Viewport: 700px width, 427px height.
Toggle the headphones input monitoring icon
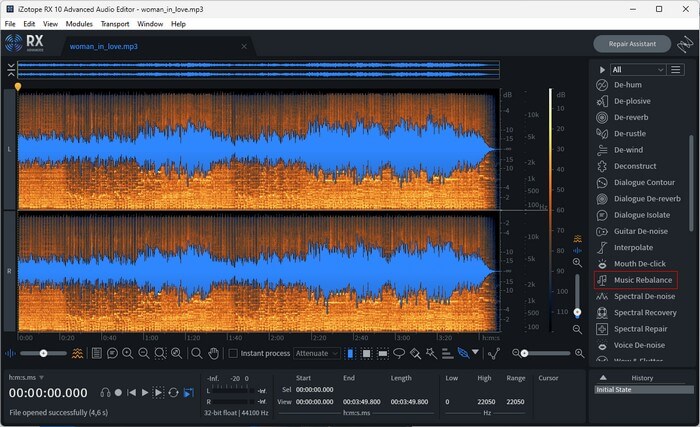click(x=105, y=393)
